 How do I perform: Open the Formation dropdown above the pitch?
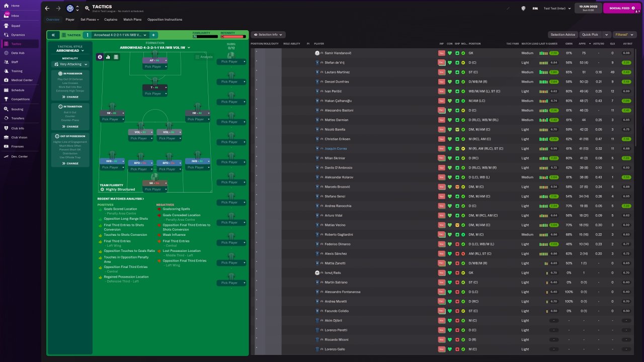(154, 47)
